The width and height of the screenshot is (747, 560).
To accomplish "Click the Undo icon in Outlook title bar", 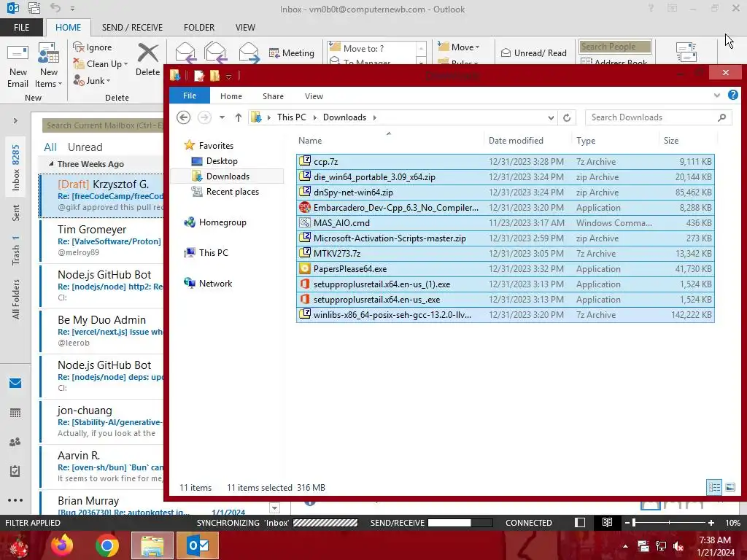I will pos(55,8).
